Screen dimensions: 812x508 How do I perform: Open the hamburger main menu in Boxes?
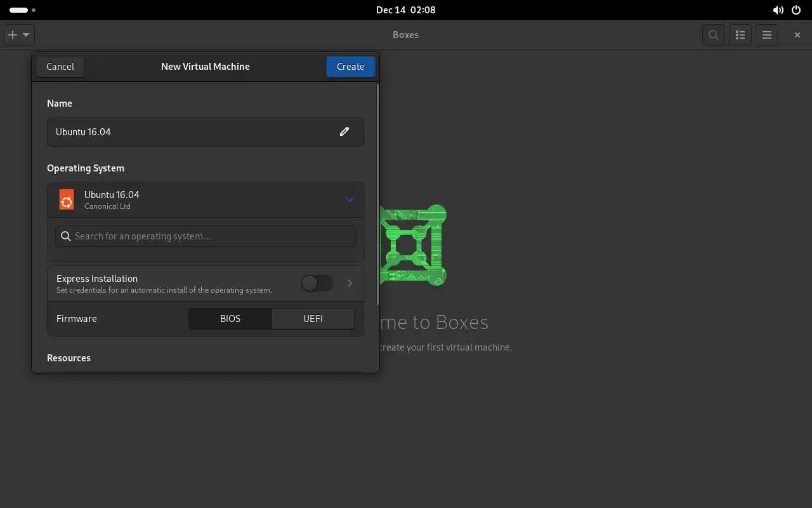click(767, 35)
